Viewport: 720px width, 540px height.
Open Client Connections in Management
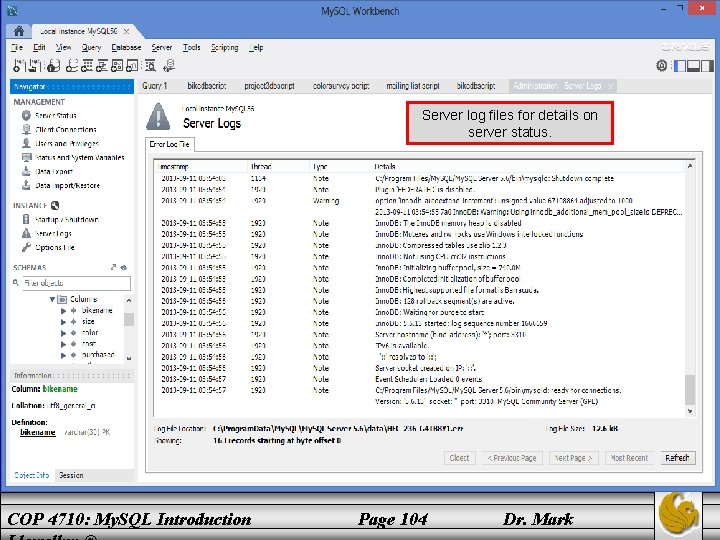tap(66, 129)
